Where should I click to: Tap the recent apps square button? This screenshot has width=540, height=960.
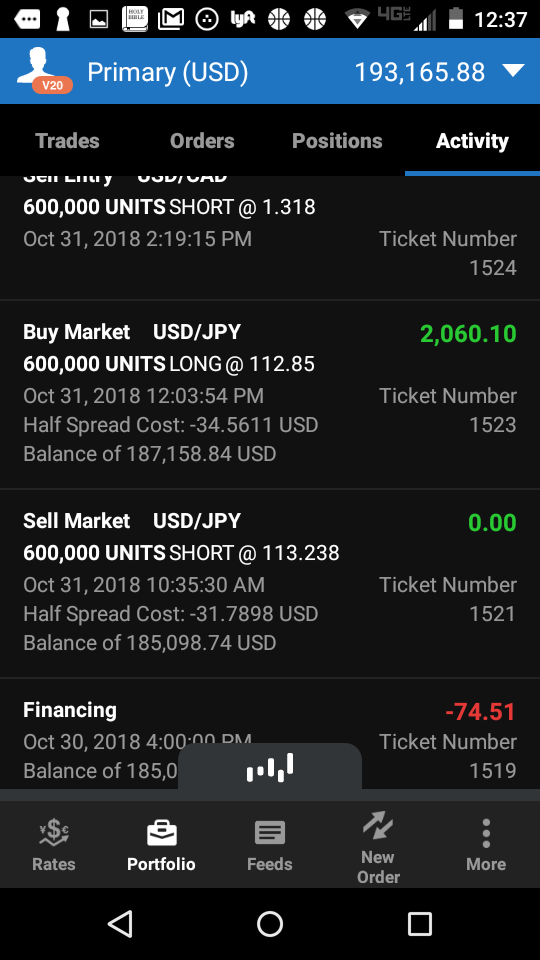tap(420, 923)
